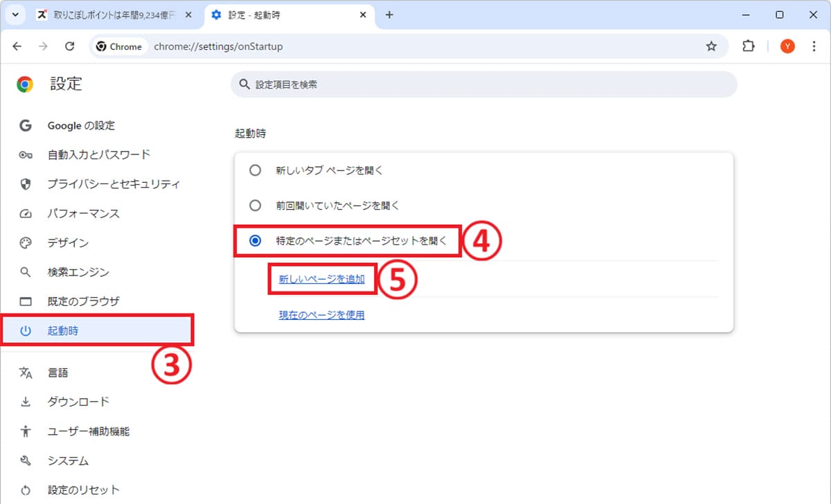Click the Chrome logo beside 設定 heading
Screen dimensions: 831x504
pyautogui.click(x=25, y=84)
